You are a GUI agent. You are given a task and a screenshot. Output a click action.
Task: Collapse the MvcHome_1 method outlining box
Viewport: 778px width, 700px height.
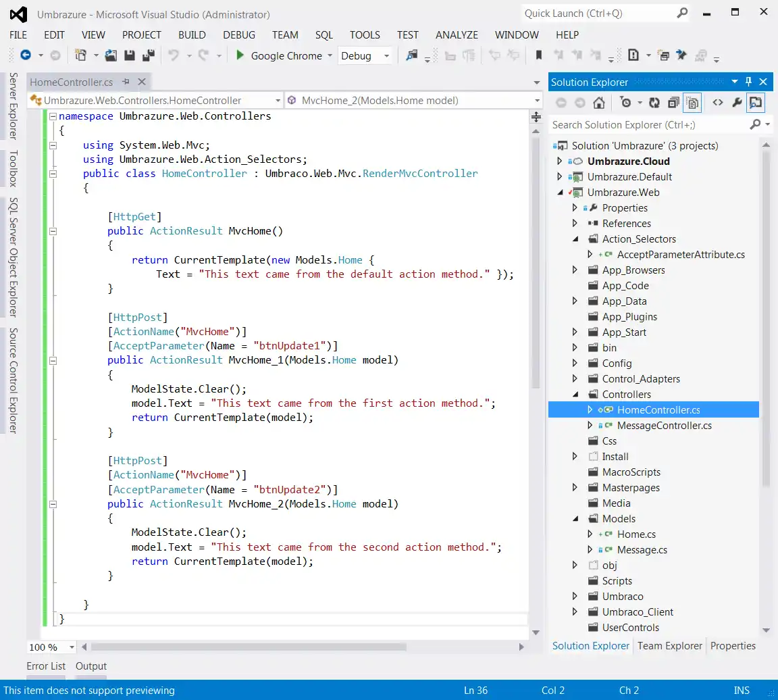point(53,361)
